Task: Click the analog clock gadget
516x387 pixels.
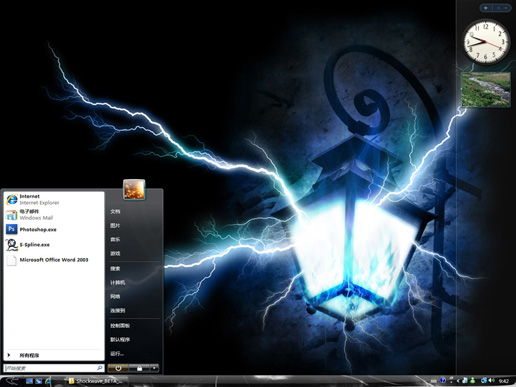Action: 487,42
